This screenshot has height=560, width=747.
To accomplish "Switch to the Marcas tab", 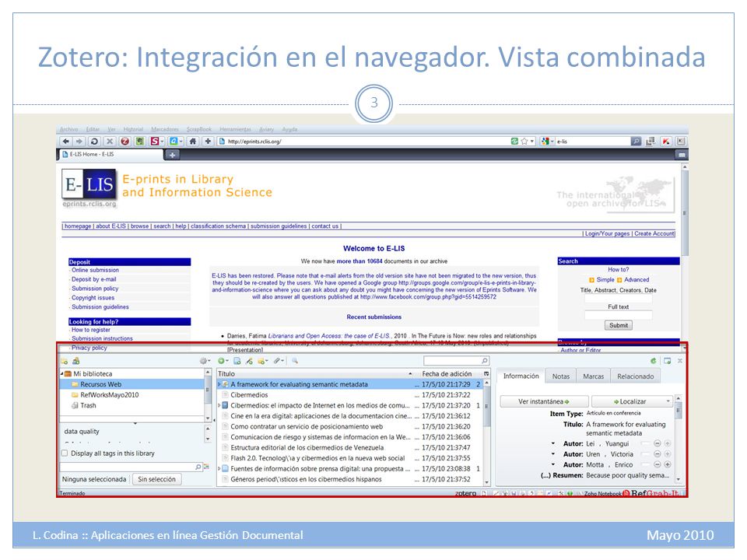I will click(593, 376).
